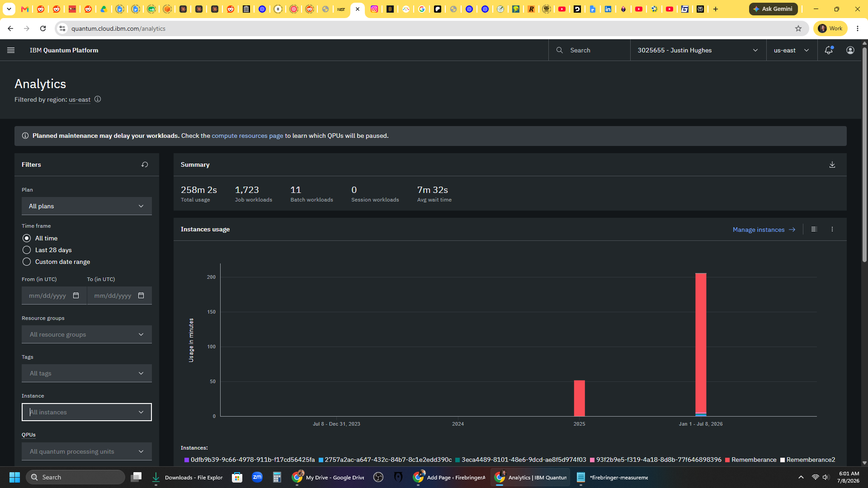
Task: Open the tab search dropdown arrow
Action: (x=9, y=9)
